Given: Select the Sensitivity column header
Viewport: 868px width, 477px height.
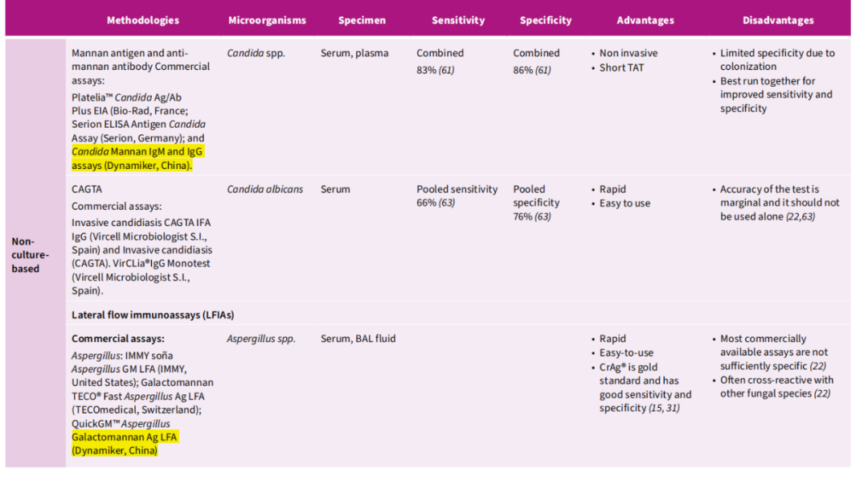Looking at the screenshot, I should (x=458, y=20).
